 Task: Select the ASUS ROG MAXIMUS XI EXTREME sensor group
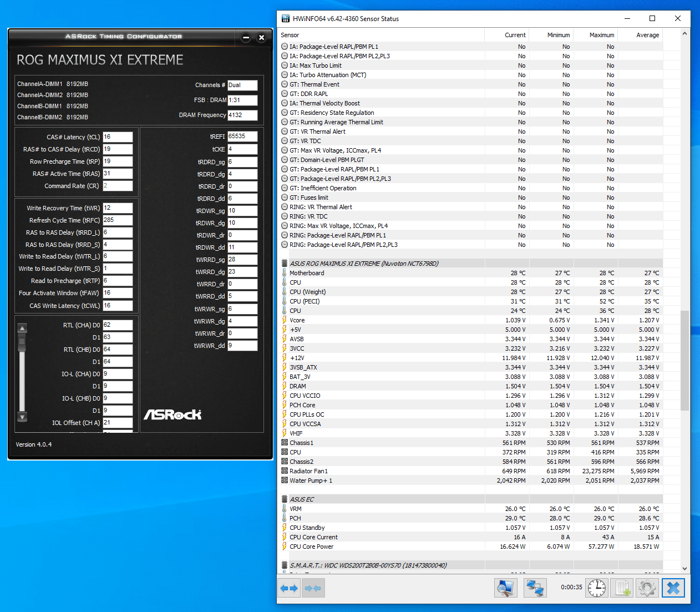tap(471, 264)
